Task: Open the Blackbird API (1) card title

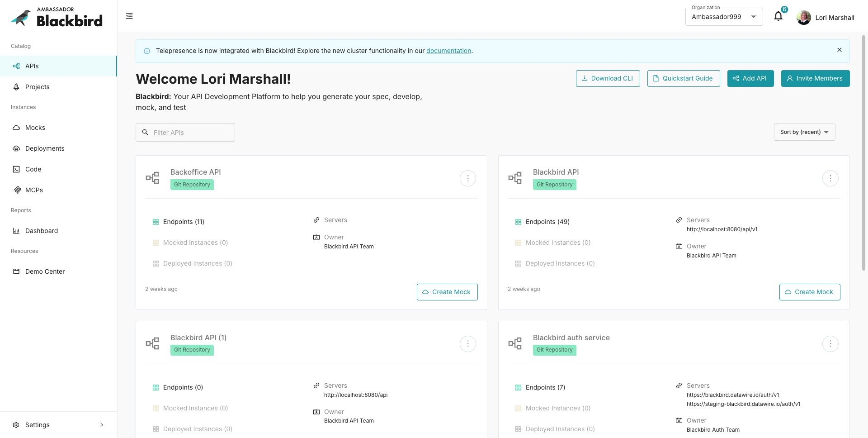Action: (x=198, y=338)
